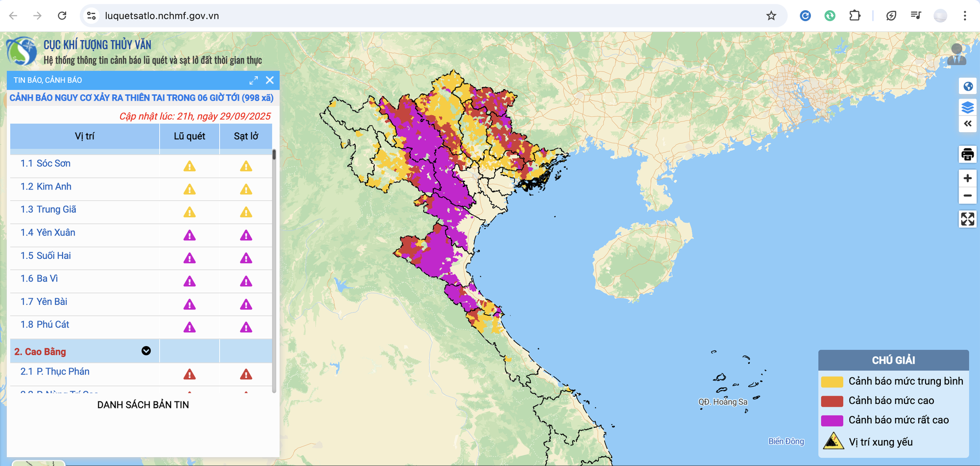
Task: Collapse the Cao Bằng province group
Action: [146, 351]
